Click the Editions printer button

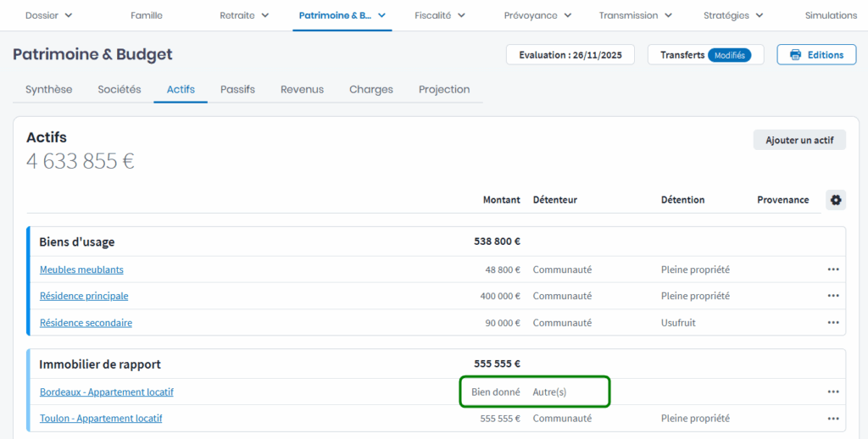tap(816, 55)
